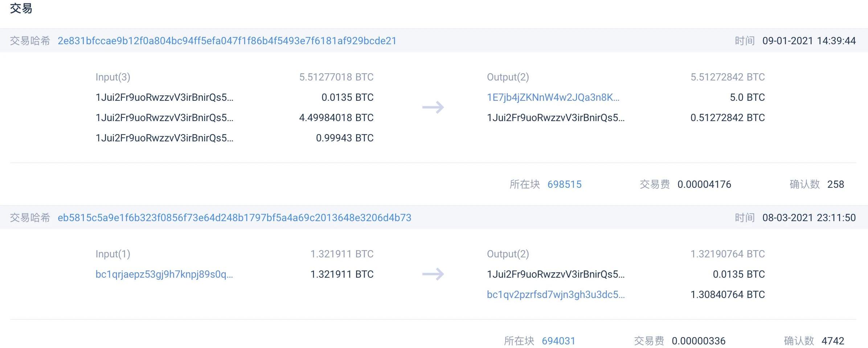Click the 交易 section heading
This screenshot has width=868, height=348.
(x=21, y=8)
